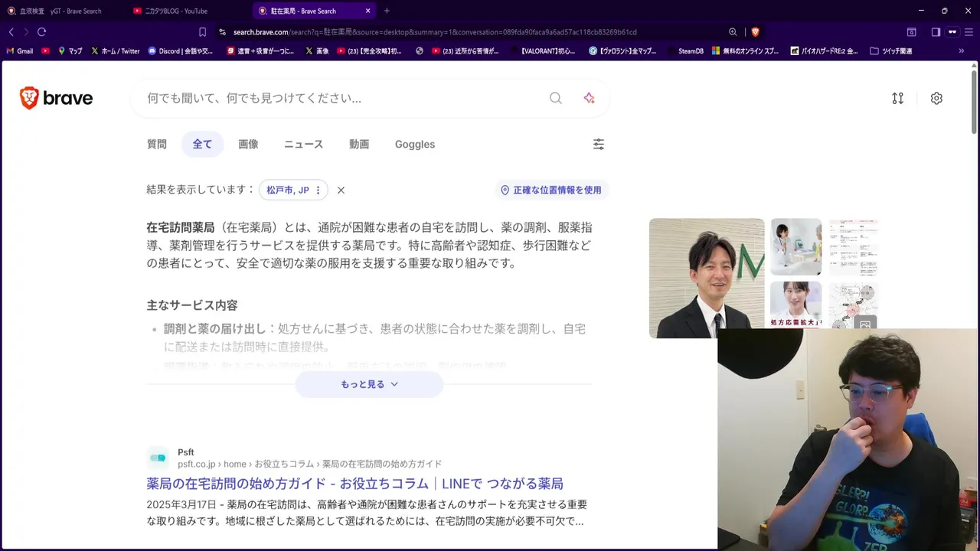Open the 遠音+吸音が一つに bookmark

pos(260,51)
